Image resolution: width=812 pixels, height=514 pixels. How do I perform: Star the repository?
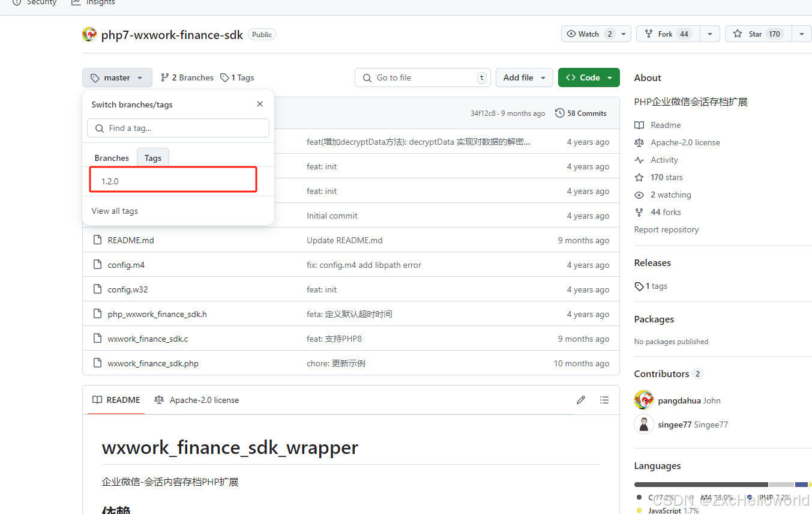tap(759, 34)
